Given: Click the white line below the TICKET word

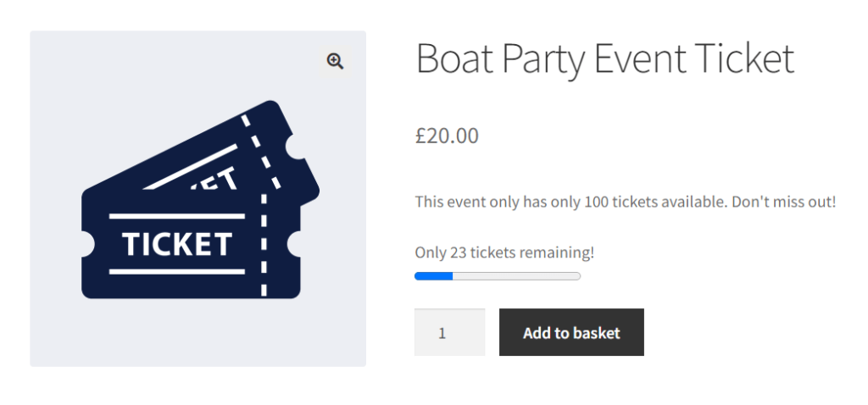Looking at the screenshot, I should click(x=177, y=272).
